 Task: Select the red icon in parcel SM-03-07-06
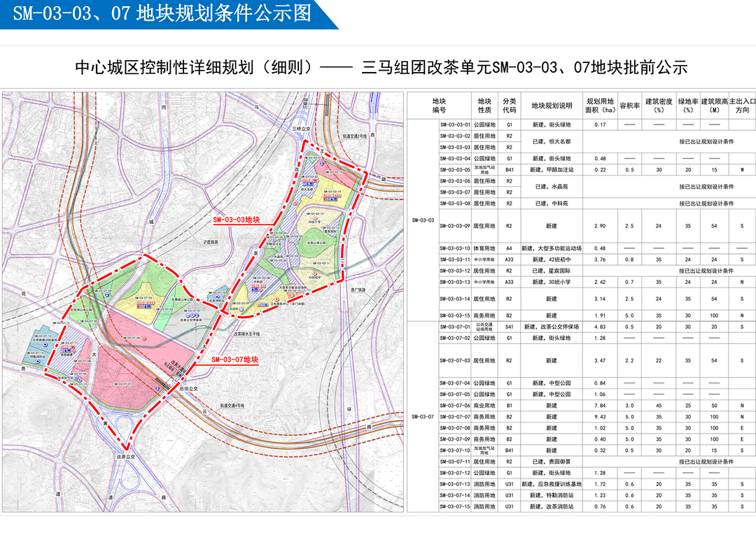(144, 338)
